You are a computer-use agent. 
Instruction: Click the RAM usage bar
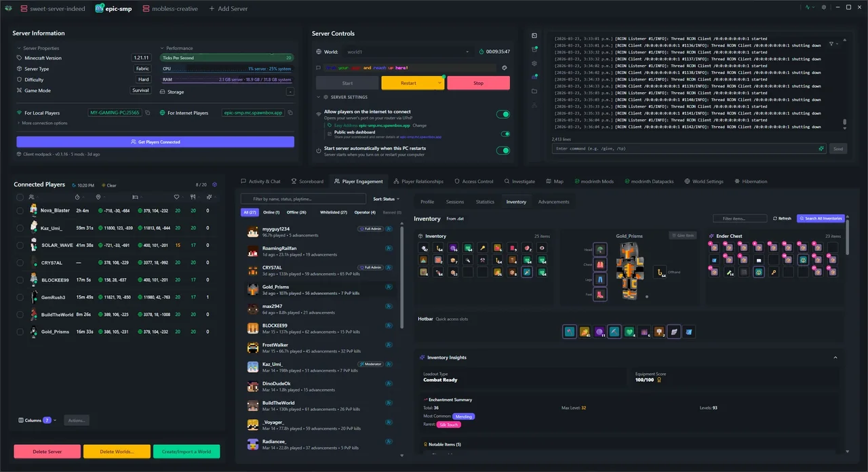coord(227,80)
